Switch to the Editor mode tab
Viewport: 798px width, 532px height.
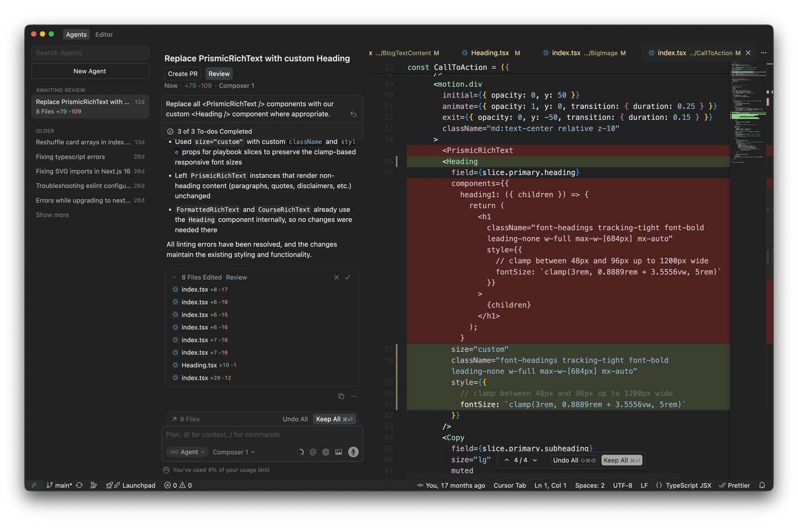[x=104, y=34]
